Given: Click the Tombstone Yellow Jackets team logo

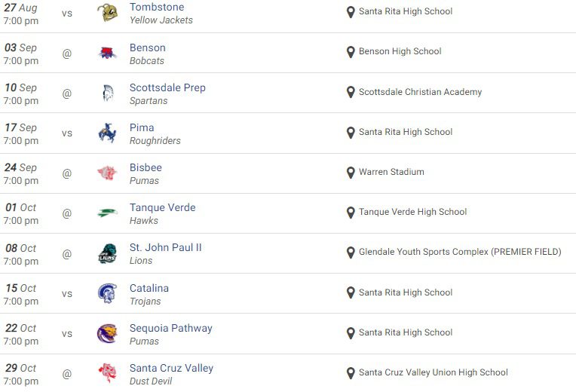Looking at the screenshot, I should click(x=107, y=13).
